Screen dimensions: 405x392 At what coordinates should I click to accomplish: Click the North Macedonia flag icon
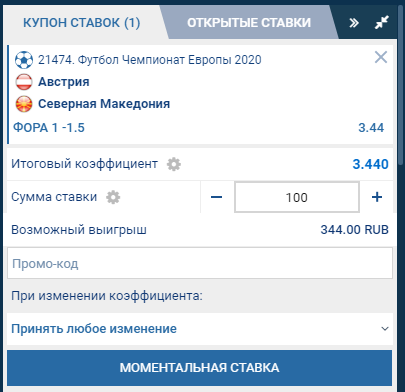pyautogui.click(x=24, y=104)
